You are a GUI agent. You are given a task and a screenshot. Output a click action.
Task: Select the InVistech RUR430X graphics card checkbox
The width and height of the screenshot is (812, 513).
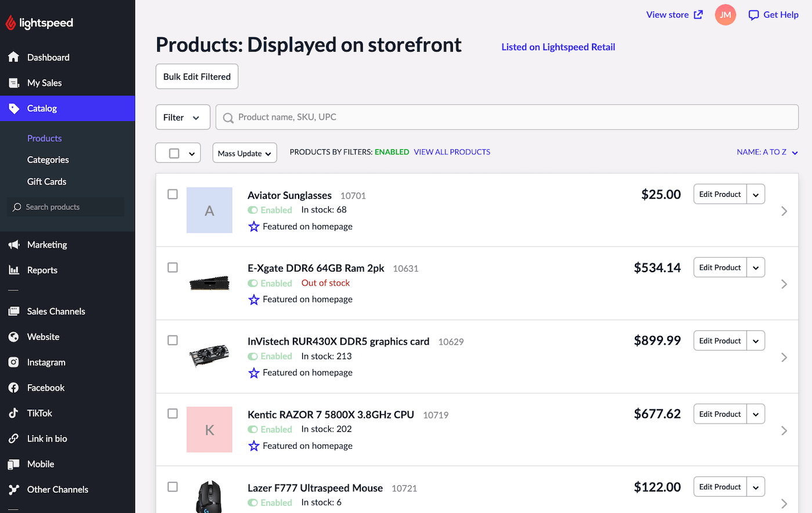click(173, 341)
